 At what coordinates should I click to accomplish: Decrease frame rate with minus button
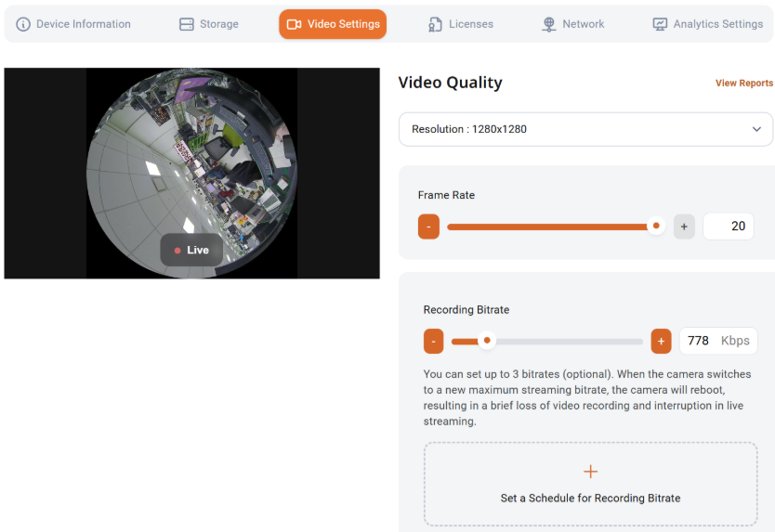click(x=428, y=226)
